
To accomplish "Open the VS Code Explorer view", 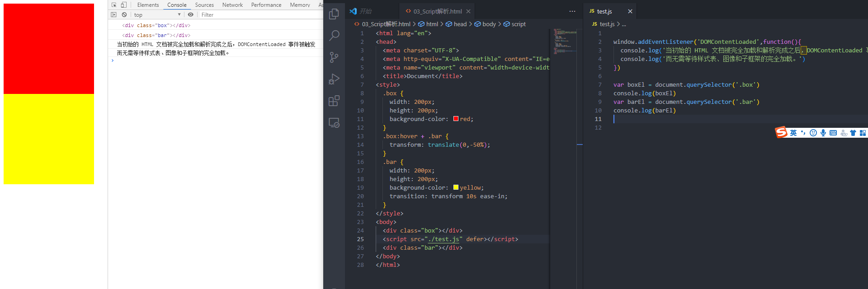I will pos(334,14).
